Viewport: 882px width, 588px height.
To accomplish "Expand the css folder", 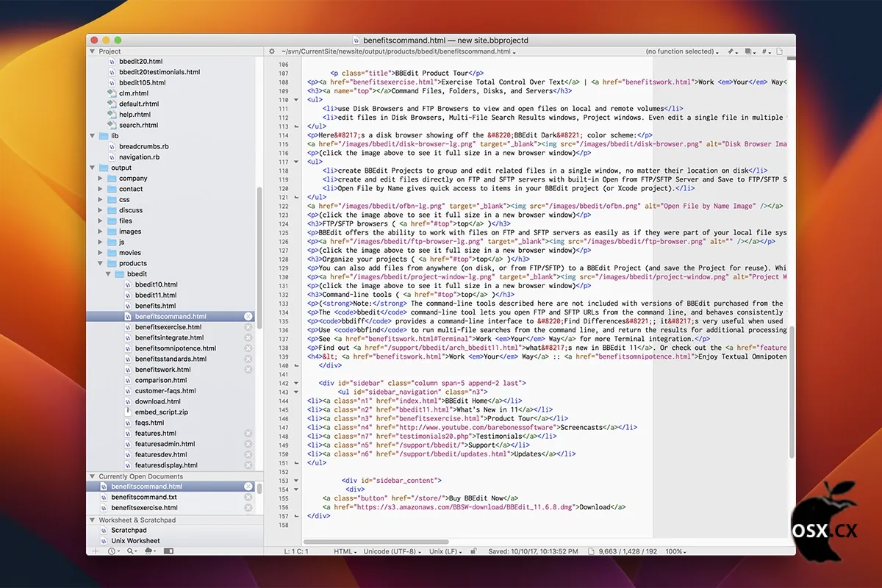I will (x=101, y=200).
